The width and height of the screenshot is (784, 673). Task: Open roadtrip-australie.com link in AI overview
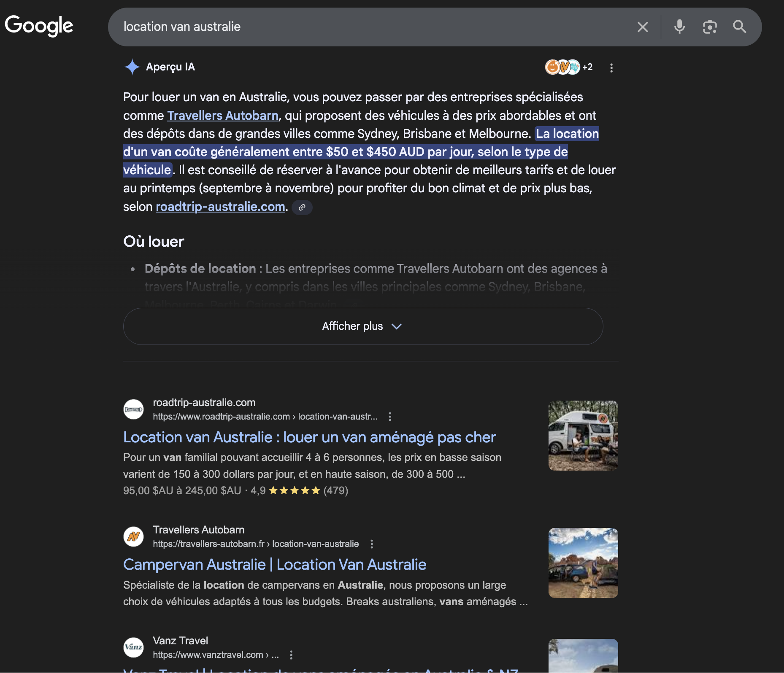click(x=220, y=207)
